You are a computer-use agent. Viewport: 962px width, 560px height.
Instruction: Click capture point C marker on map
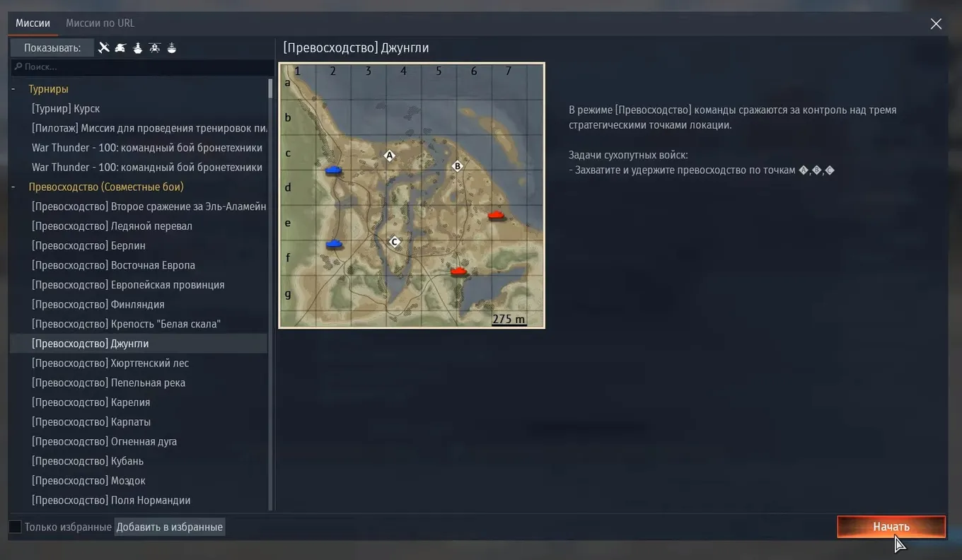tap(395, 242)
